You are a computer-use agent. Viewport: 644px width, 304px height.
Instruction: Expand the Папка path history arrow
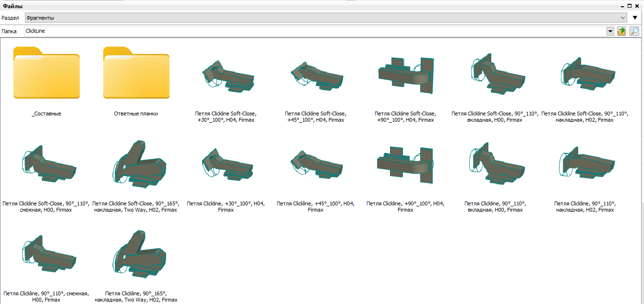(610, 31)
